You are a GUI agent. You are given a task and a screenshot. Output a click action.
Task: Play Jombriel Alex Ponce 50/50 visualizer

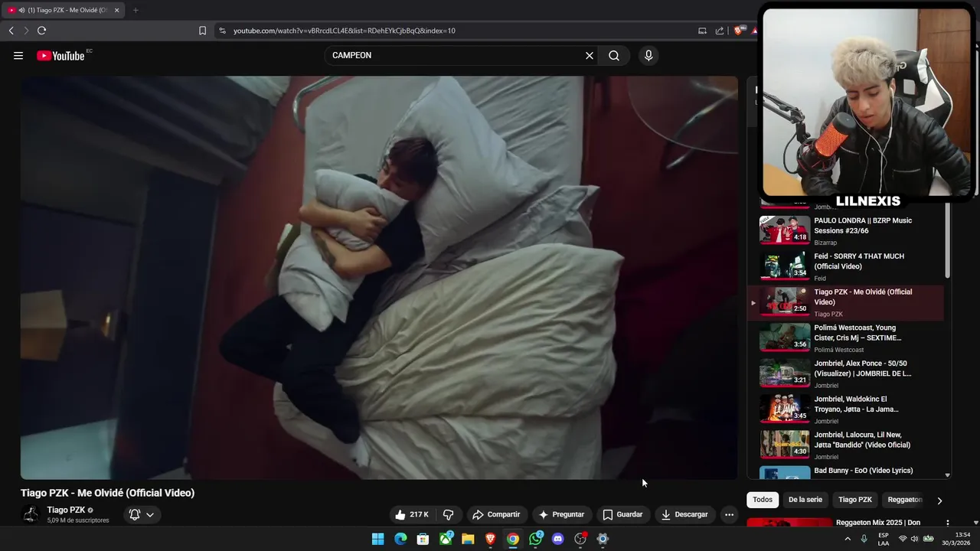pyautogui.click(x=846, y=373)
